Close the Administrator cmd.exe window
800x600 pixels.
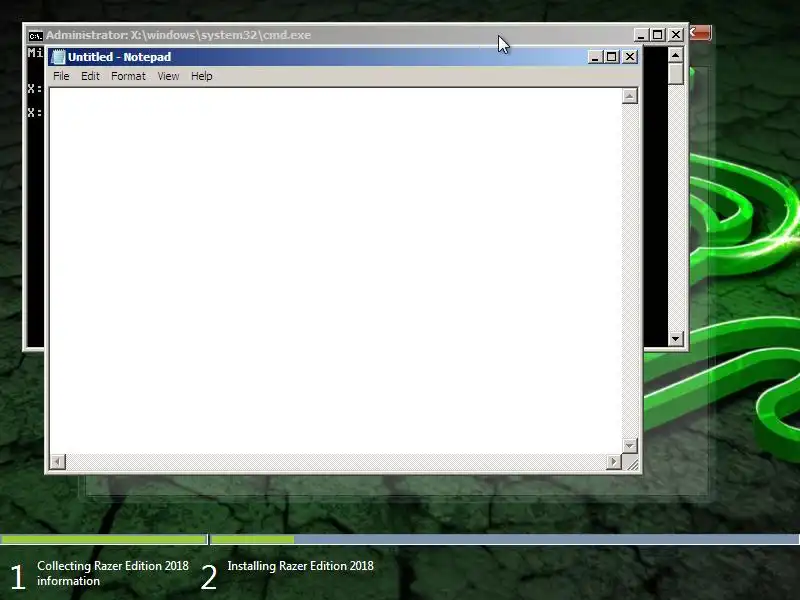[676, 35]
